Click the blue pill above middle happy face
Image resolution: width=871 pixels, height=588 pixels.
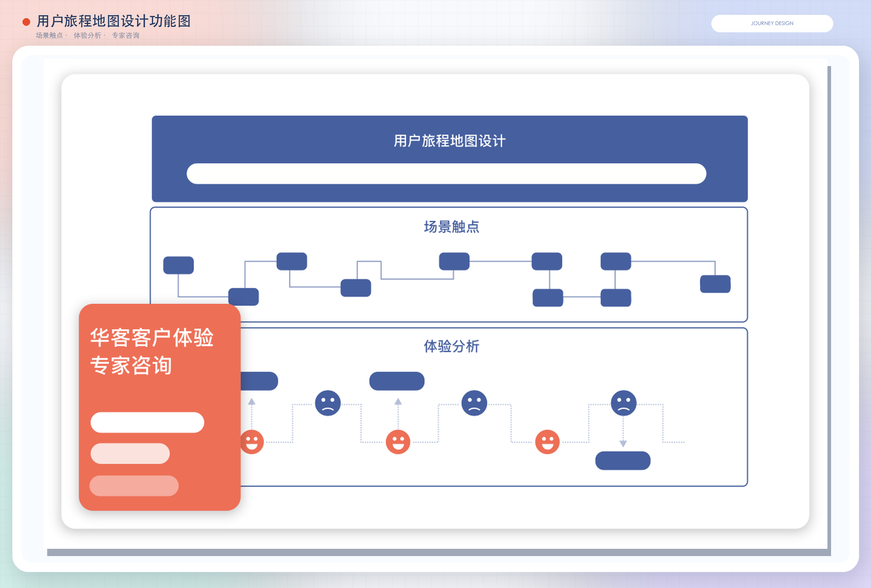397,381
